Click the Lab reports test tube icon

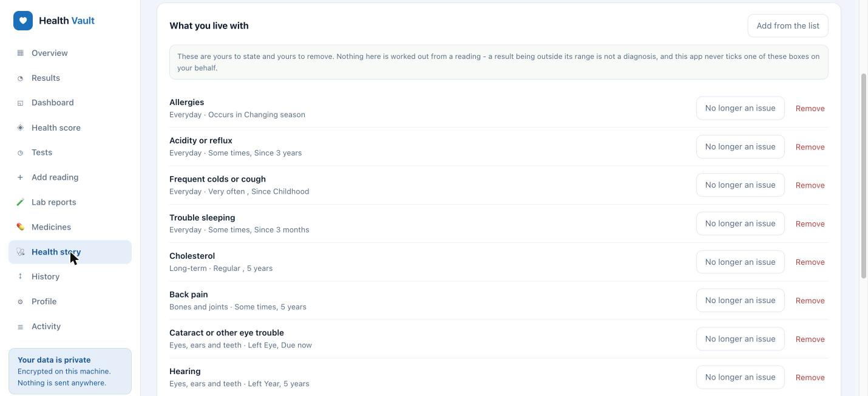coord(20,202)
